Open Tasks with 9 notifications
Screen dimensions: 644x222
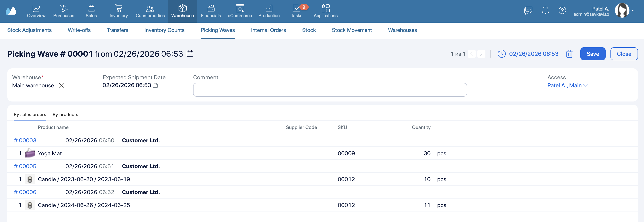[297, 11]
